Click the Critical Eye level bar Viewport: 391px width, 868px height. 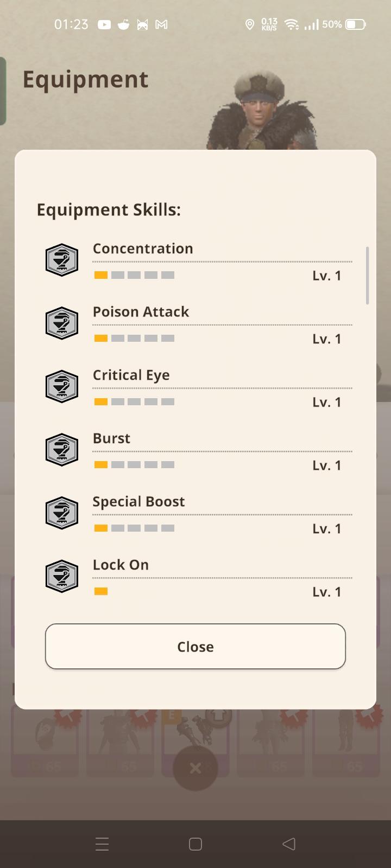tap(134, 402)
